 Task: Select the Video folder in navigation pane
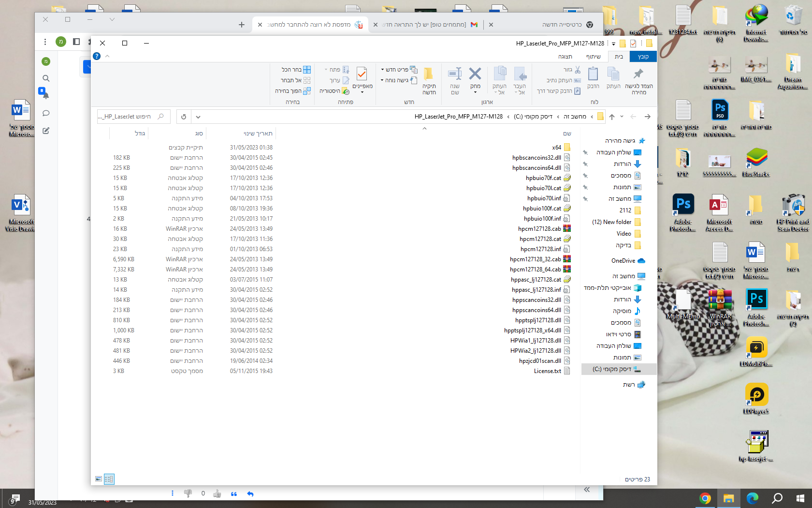click(x=628, y=234)
